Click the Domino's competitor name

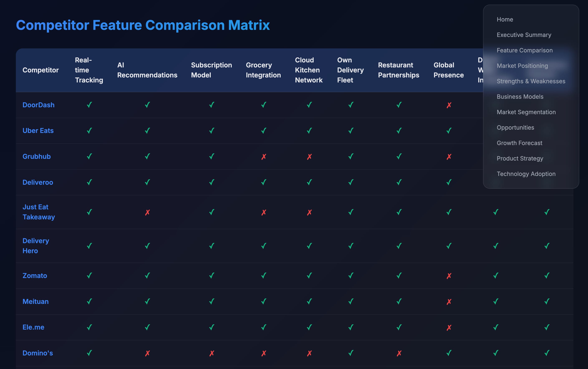[38, 353]
